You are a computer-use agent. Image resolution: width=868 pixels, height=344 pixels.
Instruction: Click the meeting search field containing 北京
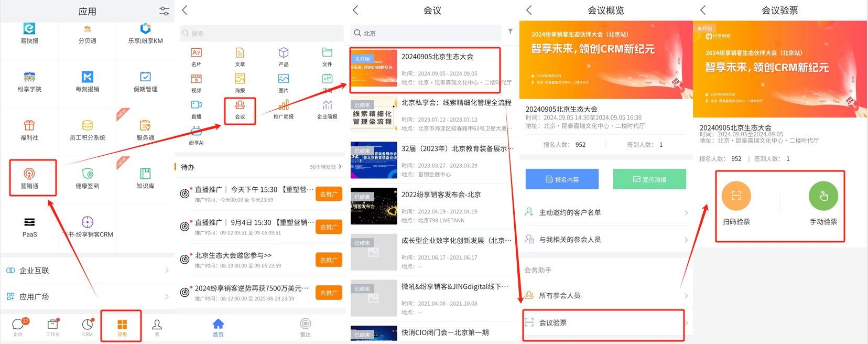coord(426,33)
